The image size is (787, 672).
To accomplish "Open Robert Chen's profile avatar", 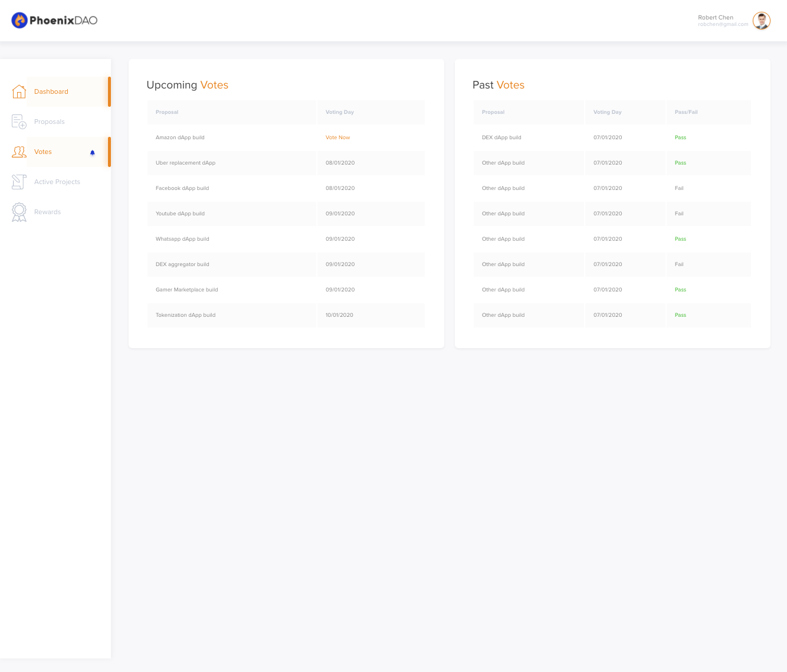I will point(762,21).
